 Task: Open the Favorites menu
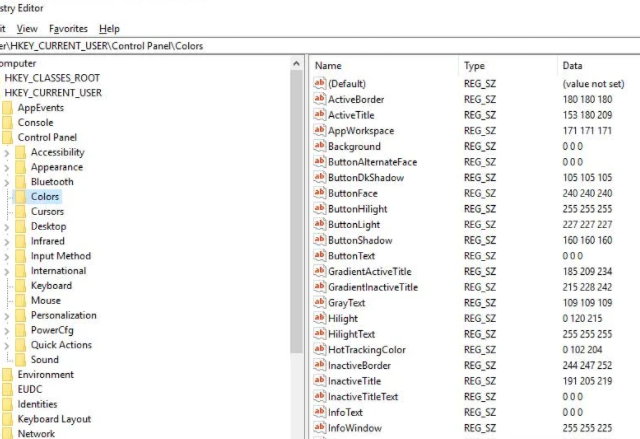[68, 29]
